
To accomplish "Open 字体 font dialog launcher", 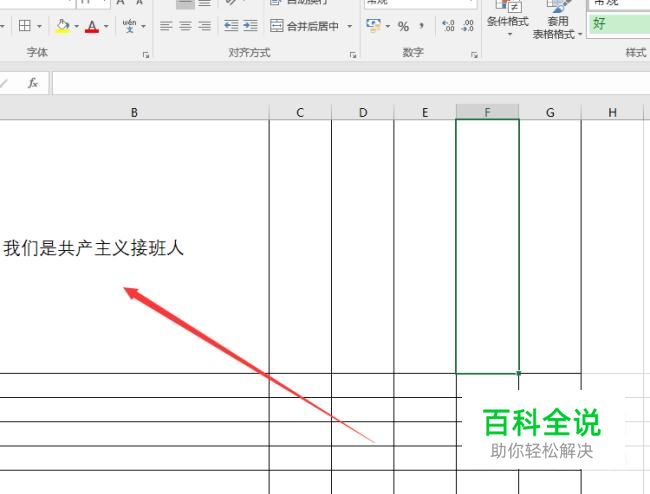I will (146, 55).
